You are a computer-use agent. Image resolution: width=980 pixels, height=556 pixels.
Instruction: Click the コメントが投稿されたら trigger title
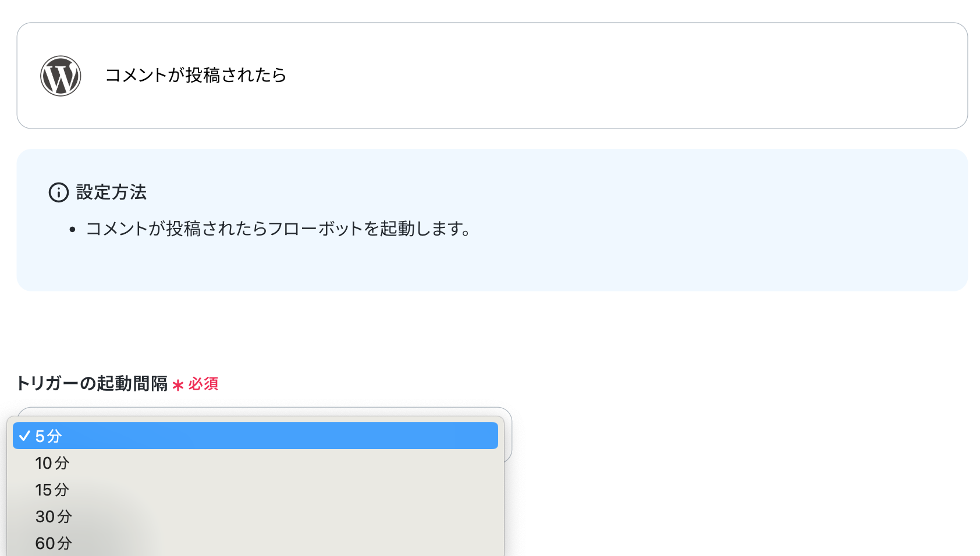[x=196, y=75]
